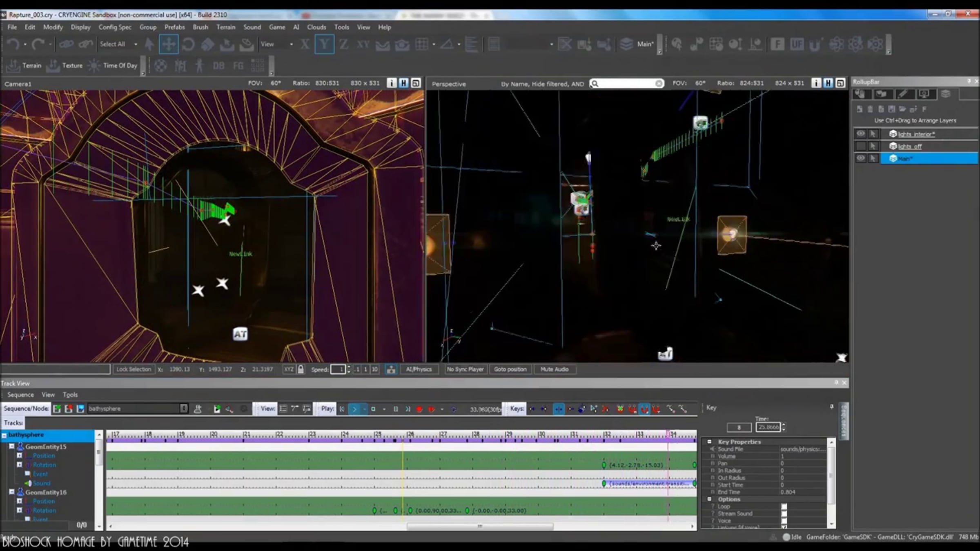Open the Clouds menu

click(316, 27)
